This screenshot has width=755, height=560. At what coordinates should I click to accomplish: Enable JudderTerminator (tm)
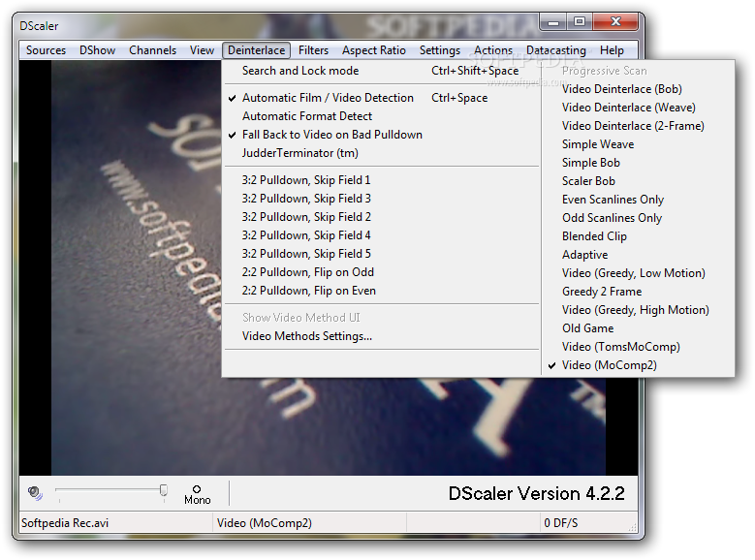point(381,153)
